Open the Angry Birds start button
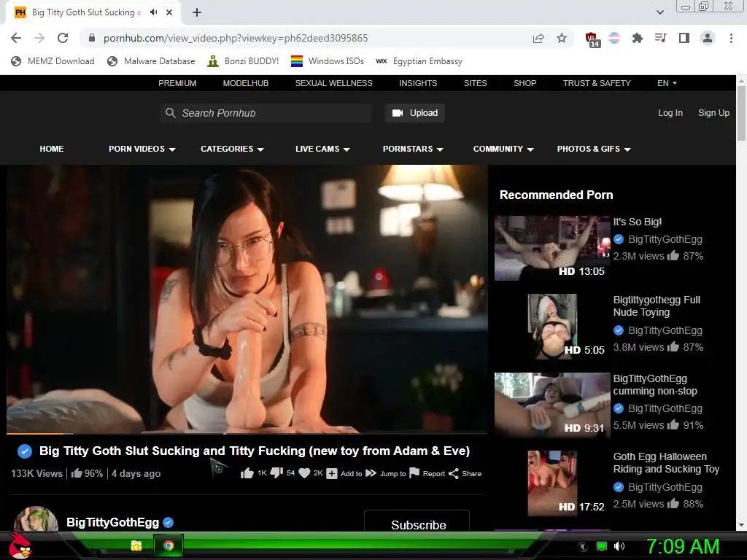 pos(20,545)
